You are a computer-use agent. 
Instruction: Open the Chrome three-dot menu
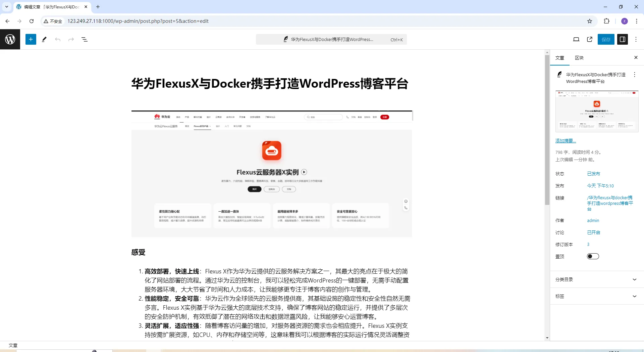[637, 21]
